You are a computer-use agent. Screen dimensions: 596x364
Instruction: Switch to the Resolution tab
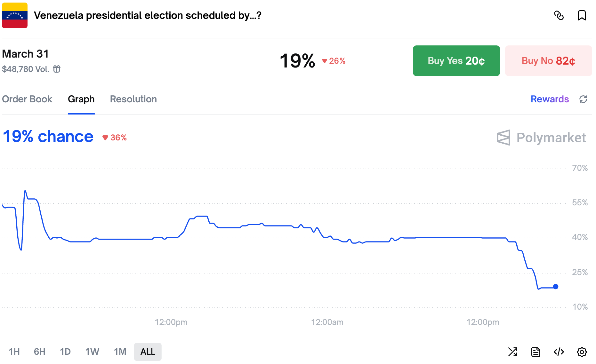(x=133, y=99)
